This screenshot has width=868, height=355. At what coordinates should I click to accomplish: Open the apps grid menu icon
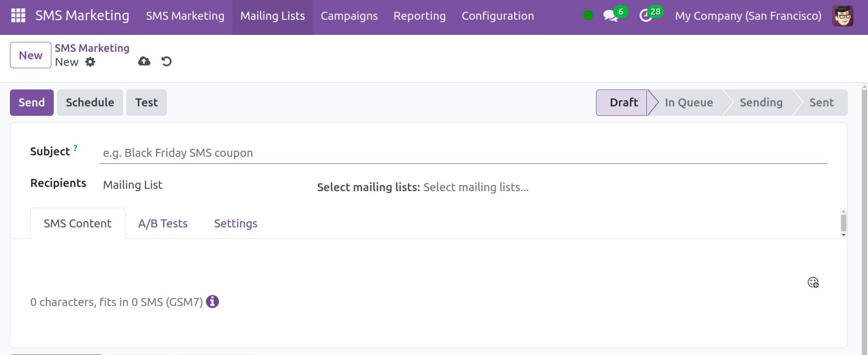[18, 16]
